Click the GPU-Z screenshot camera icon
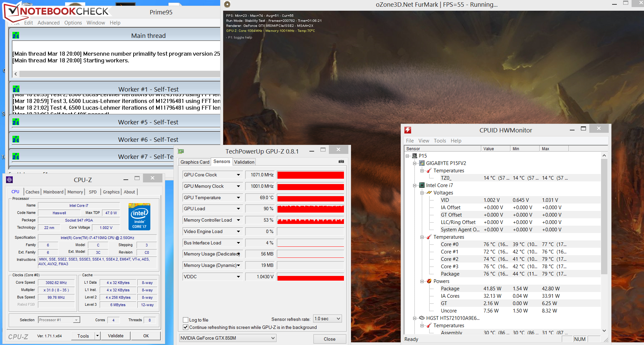The height and width of the screenshot is (345, 644). tap(341, 162)
